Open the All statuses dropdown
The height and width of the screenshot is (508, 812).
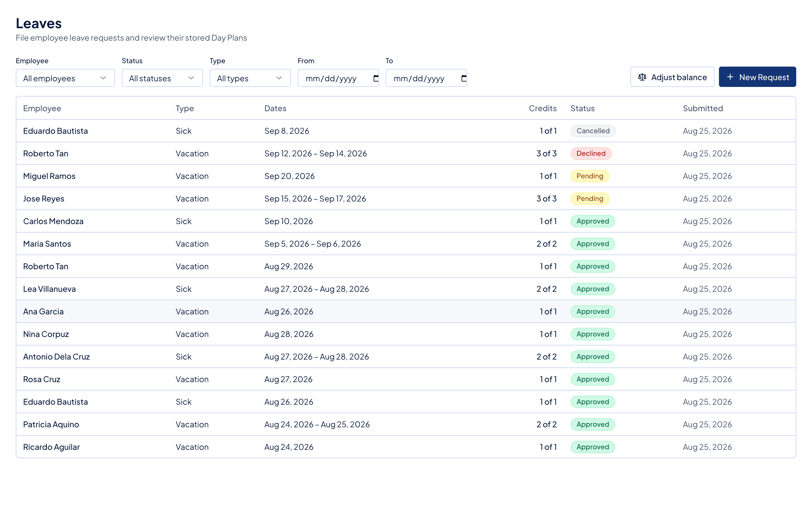162,78
